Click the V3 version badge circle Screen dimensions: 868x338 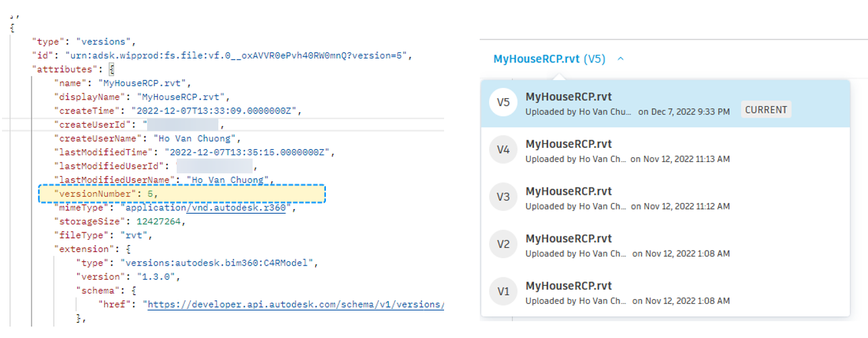503,198
